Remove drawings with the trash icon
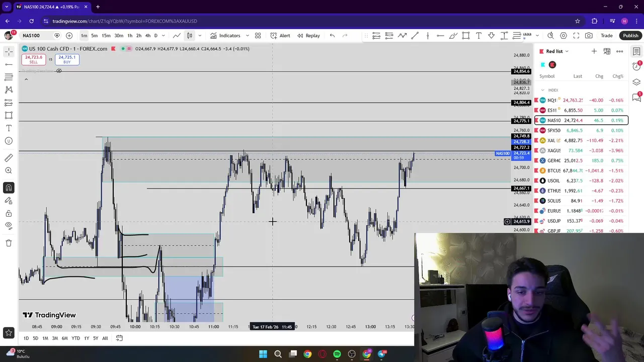 9,243
